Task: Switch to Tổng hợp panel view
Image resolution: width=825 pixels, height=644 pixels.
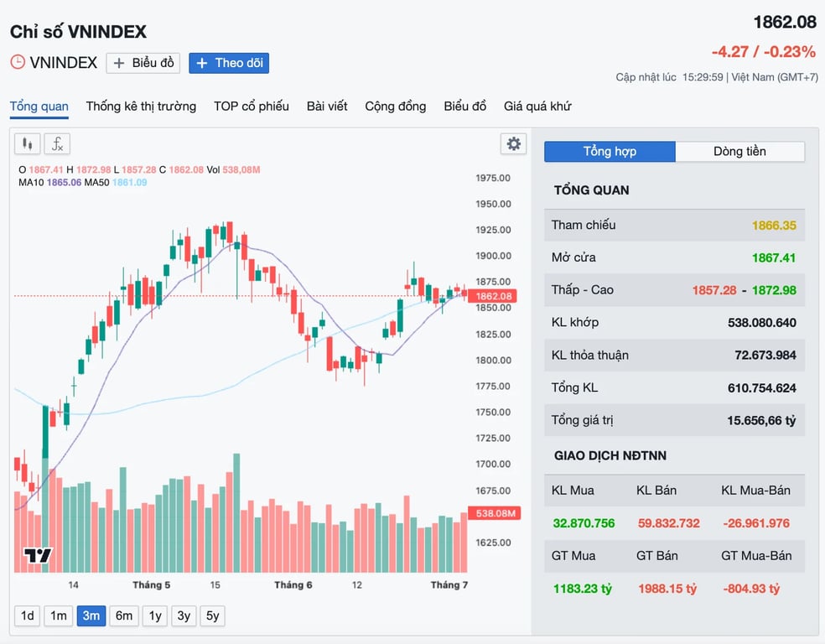Action: pyautogui.click(x=610, y=152)
